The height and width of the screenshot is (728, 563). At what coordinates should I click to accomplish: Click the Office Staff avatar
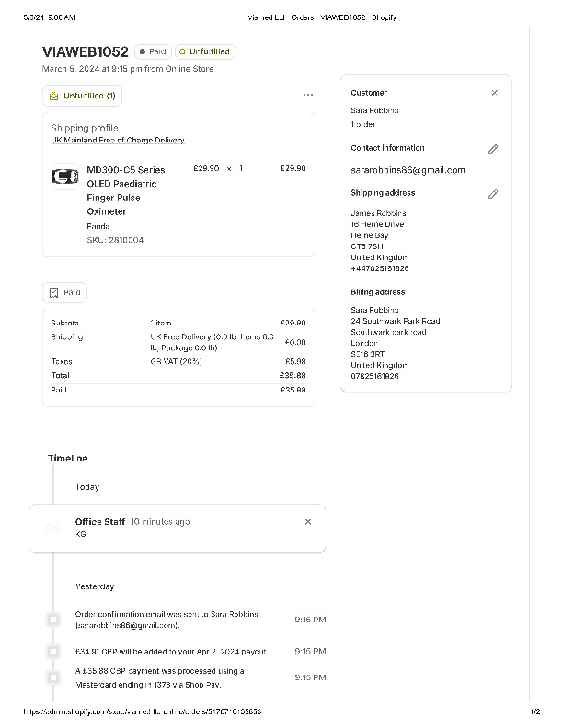pos(53,529)
